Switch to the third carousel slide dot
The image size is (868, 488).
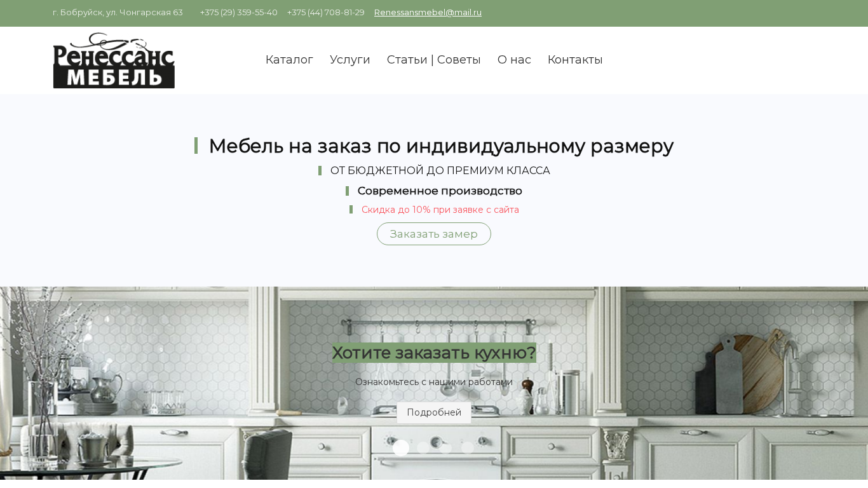coord(445,447)
